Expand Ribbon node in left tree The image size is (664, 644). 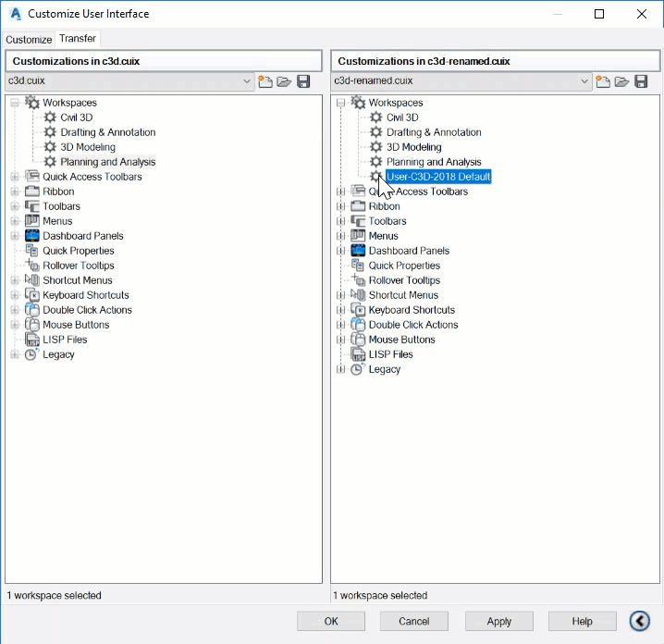15,192
